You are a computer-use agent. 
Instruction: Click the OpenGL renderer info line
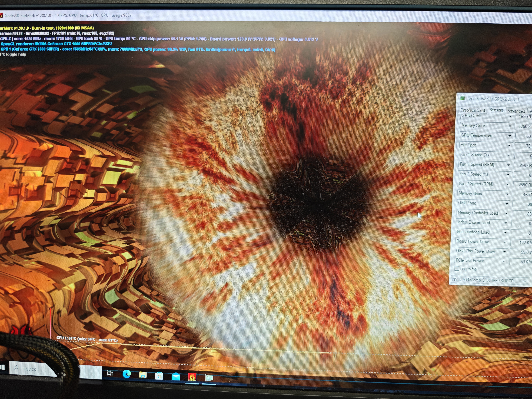coord(56,44)
